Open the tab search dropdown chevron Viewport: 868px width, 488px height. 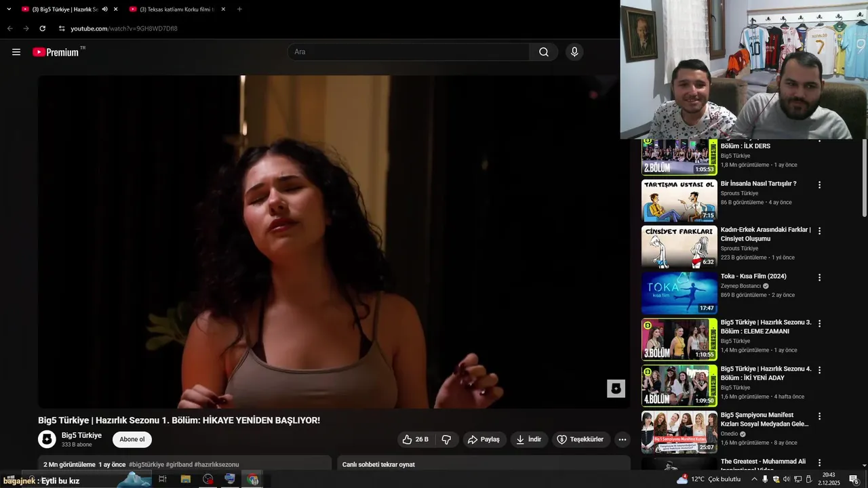coord(9,9)
